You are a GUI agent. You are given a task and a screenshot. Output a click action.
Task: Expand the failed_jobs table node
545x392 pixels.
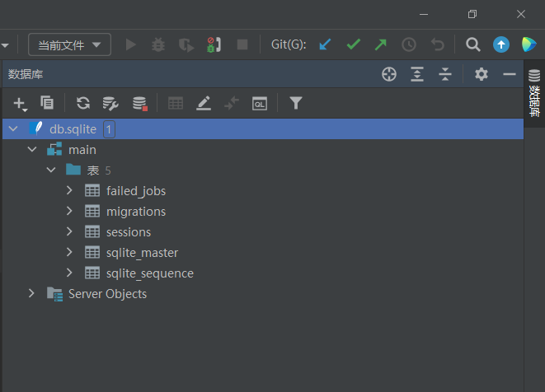[70, 191]
